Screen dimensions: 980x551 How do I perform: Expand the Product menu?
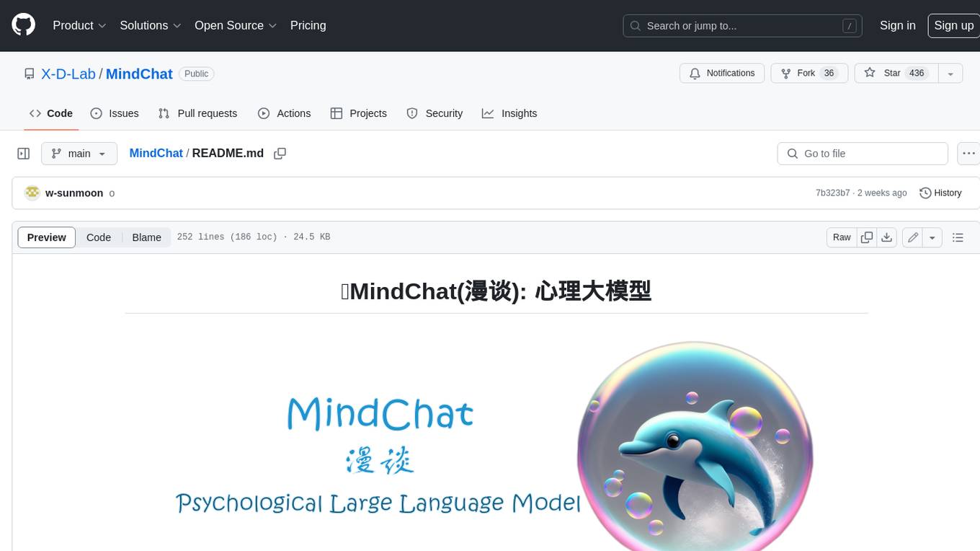[79, 25]
